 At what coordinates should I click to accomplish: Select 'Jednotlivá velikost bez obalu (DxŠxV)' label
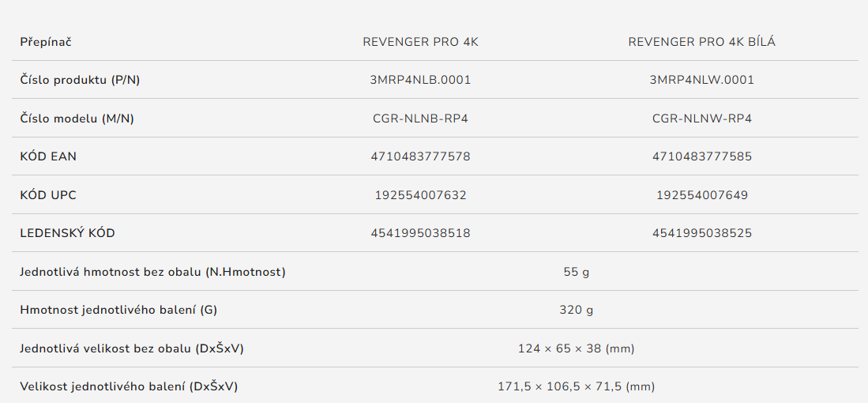click(x=132, y=348)
